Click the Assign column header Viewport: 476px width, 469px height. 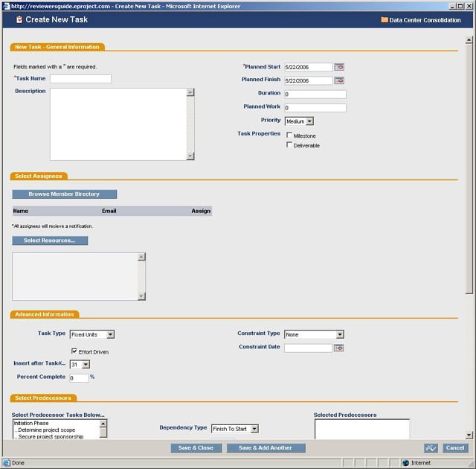(201, 211)
